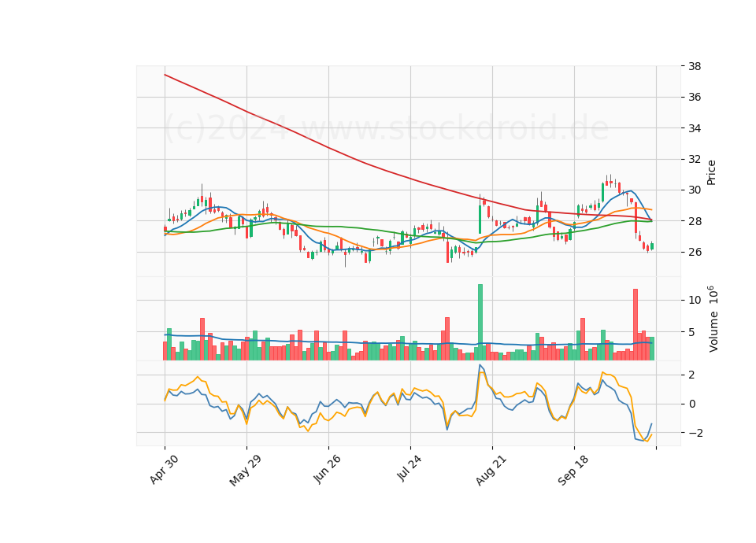This screenshot has height=543, width=756.
Task: Select the 36 price axis value
Action: 695,98
